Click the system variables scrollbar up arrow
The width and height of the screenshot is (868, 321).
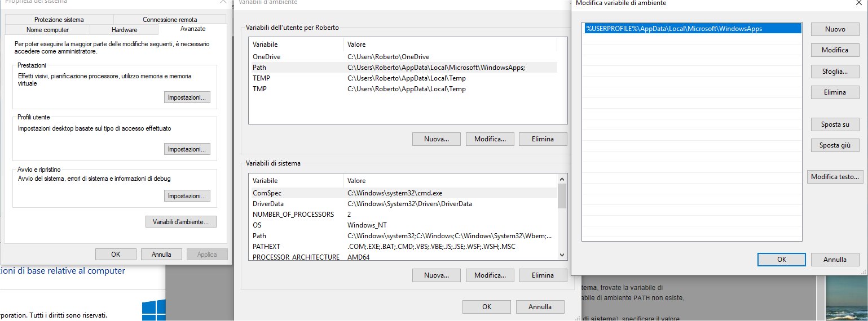pos(562,179)
